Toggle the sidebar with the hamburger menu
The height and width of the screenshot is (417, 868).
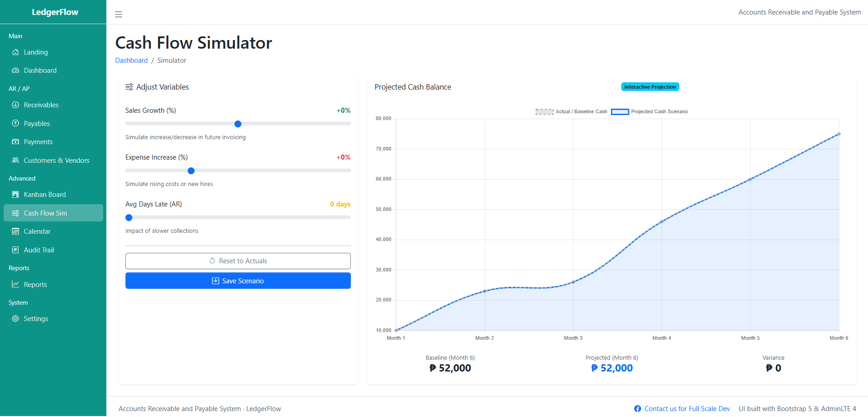(x=119, y=14)
